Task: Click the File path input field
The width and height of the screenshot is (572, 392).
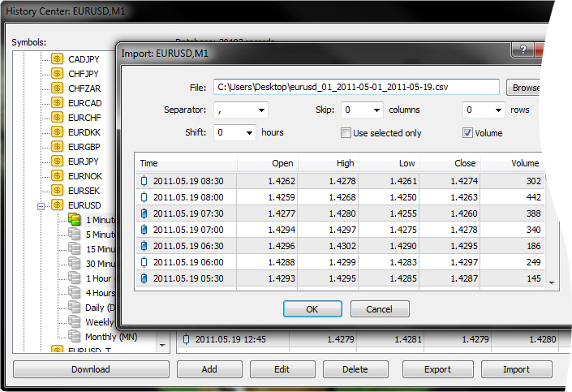Action: coord(355,87)
